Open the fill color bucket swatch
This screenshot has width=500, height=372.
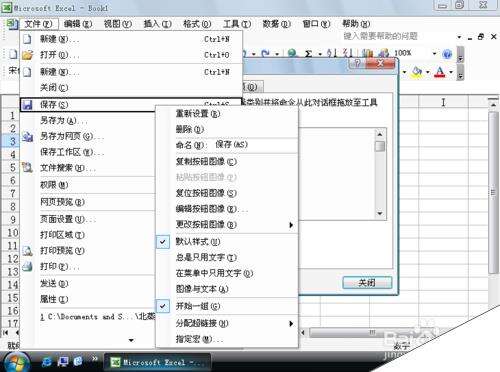417,72
